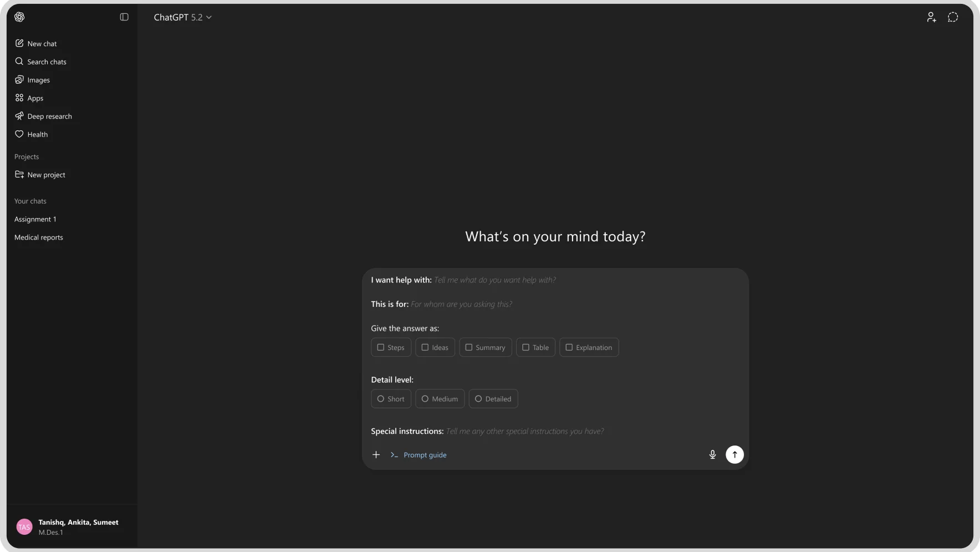Check the Steps answer format

point(391,347)
